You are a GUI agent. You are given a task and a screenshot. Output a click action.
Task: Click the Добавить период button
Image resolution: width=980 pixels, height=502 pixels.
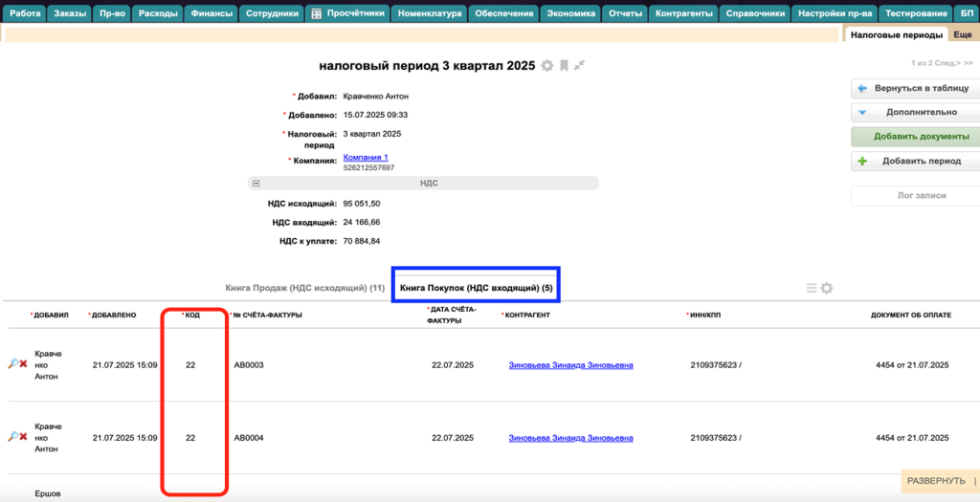pos(915,162)
